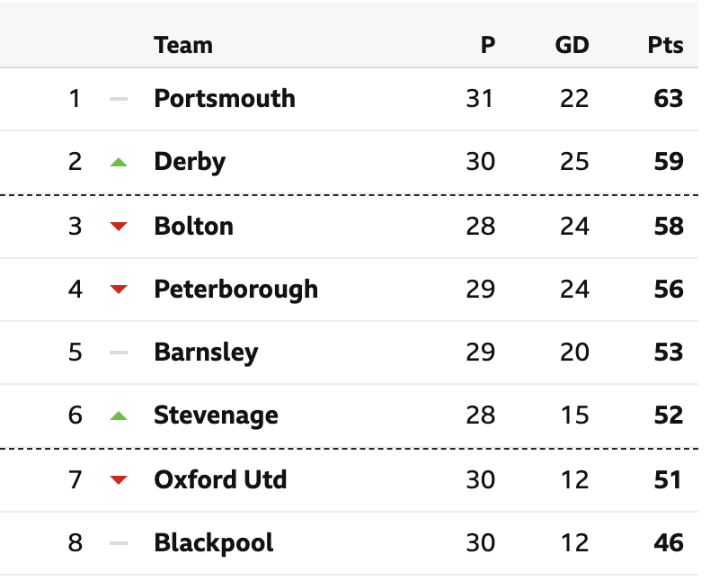Click the Pts column header
Viewport: 728px width, 581px height.
click(665, 45)
